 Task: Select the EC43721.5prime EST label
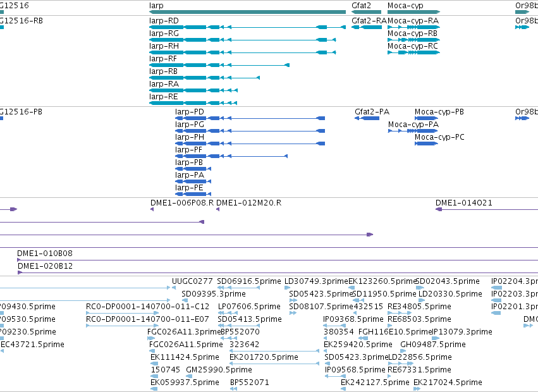coord(33,345)
